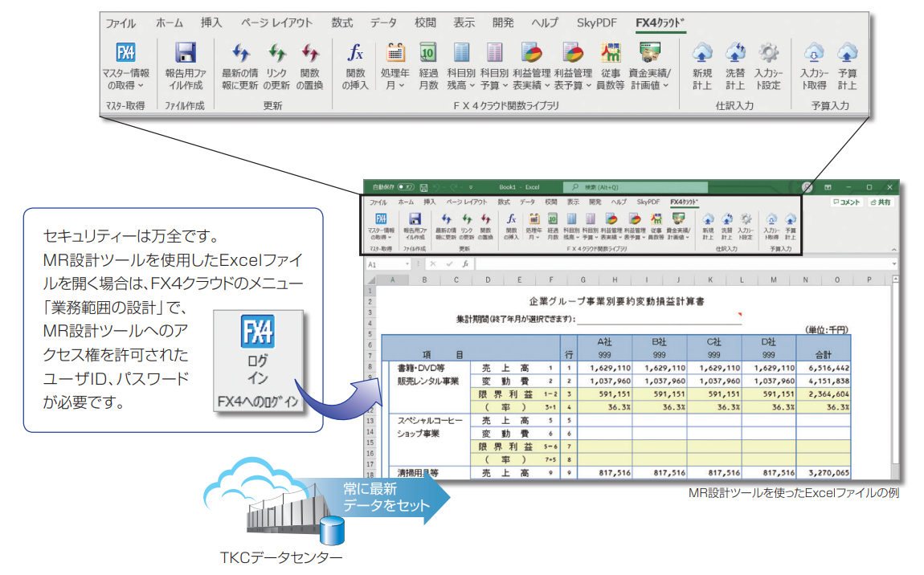Open the SkyPDF tab in enlarged ribbon
Screen dimensions: 924x575
pos(596,23)
